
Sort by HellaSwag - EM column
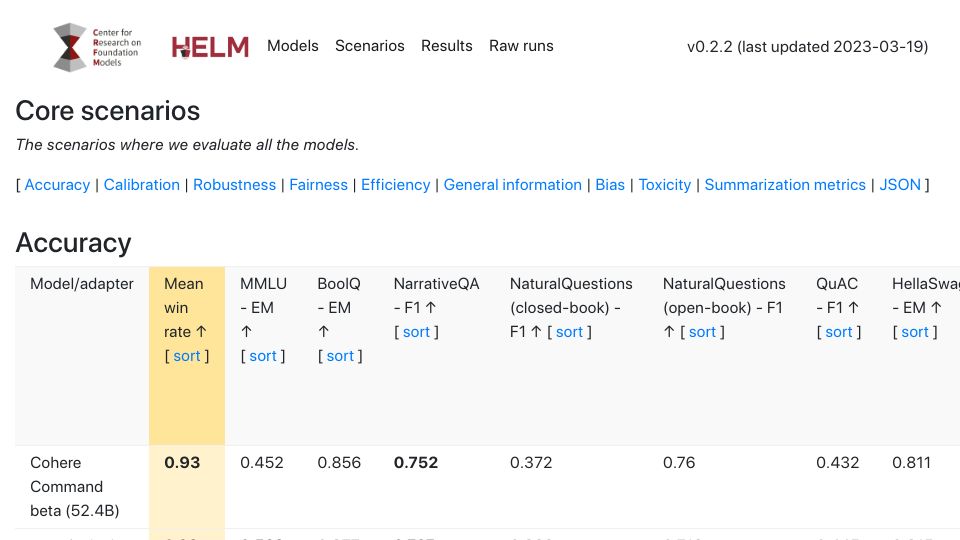915,332
